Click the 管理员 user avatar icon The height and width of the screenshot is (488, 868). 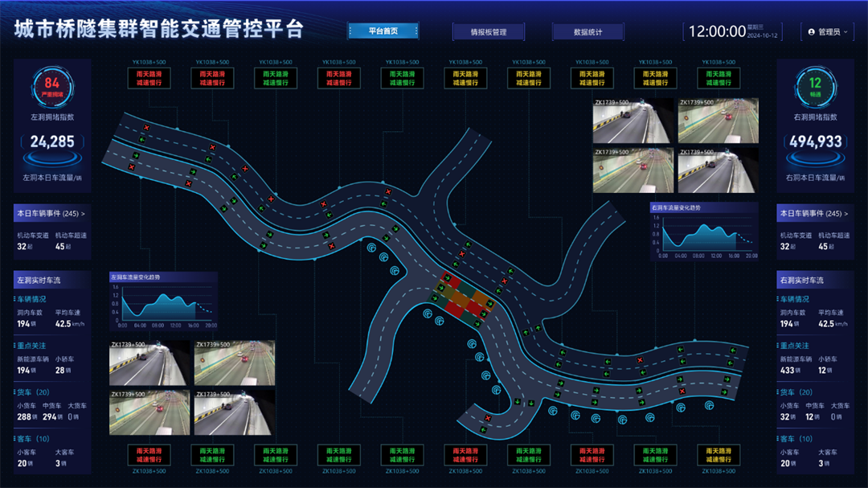811,32
